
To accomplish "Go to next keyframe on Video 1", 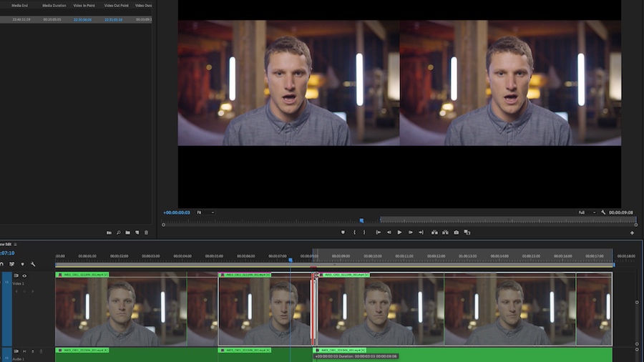I will click(x=32, y=291).
